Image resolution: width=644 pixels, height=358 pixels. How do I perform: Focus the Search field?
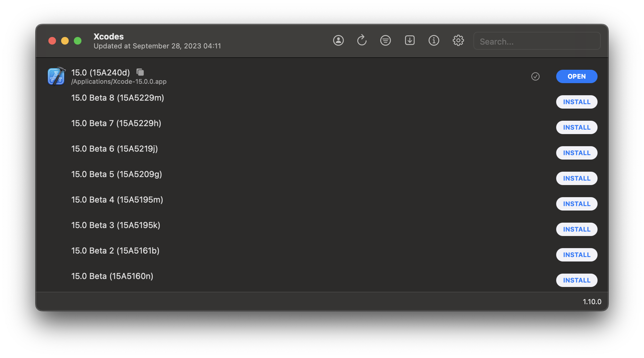[x=537, y=41]
